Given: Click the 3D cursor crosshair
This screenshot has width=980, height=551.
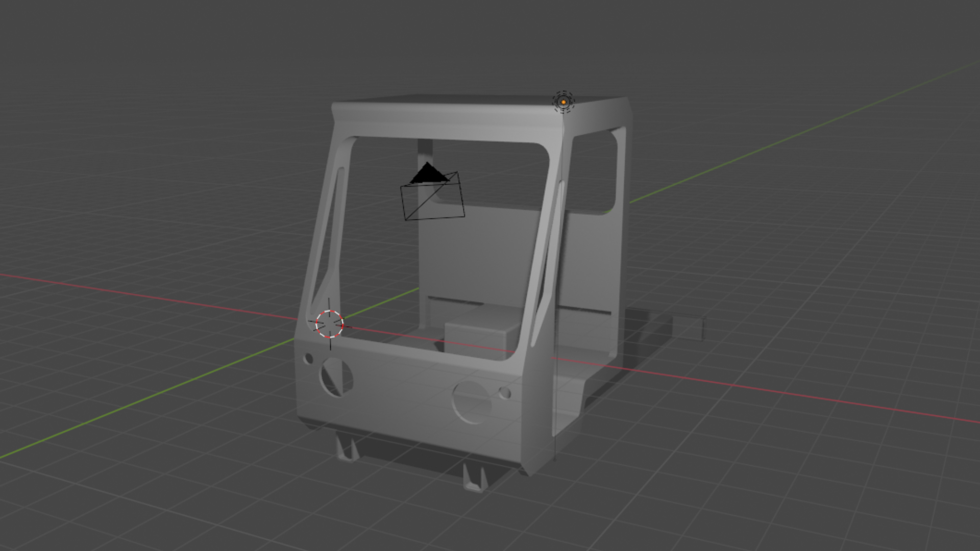Looking at the screenshot, I should (329, 324).
